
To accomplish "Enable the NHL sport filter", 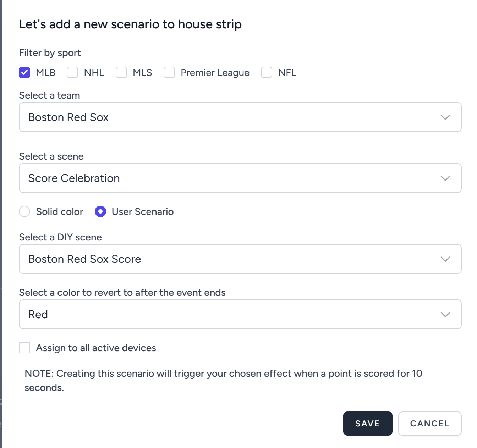I will [x=72, y=72].
